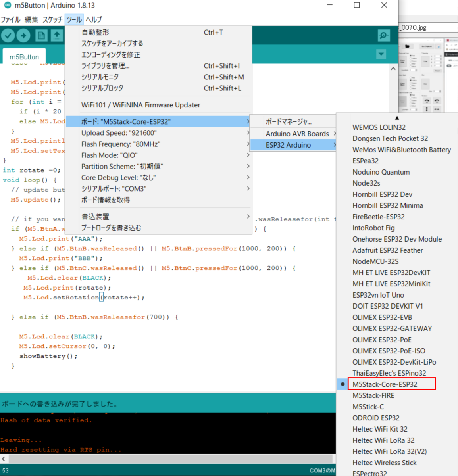Open the ツール menu
This screenshot has width=458, height=476.
(x=74, y=19)
